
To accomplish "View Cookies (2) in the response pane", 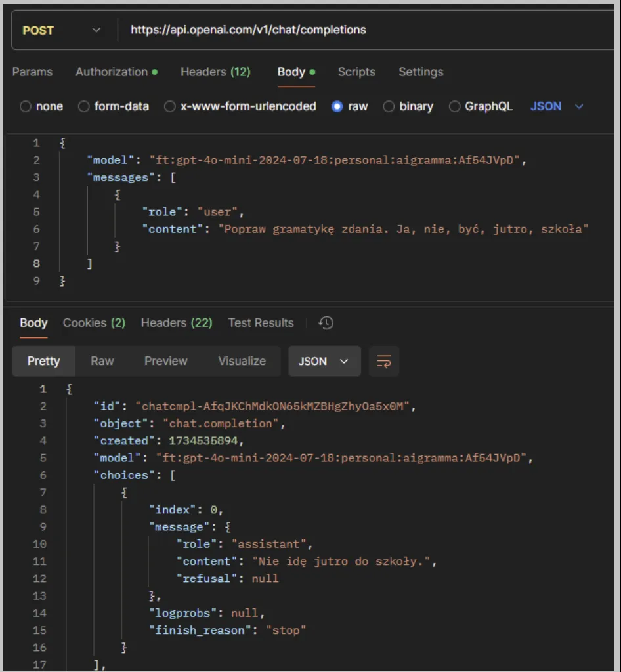I will pos(94,322).
